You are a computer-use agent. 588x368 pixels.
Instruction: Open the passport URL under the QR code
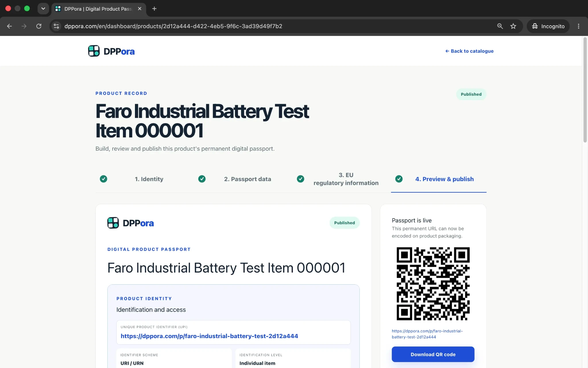point(427,334)
